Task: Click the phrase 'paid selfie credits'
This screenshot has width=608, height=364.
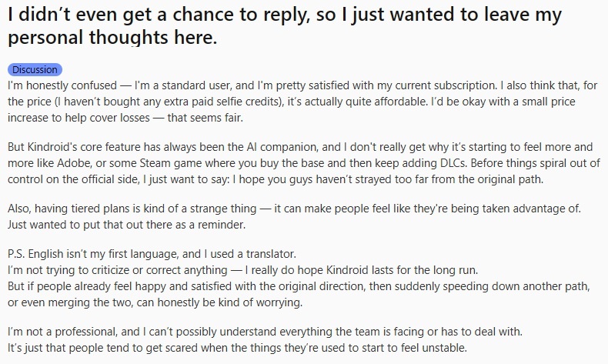Action: coord(230,102)
